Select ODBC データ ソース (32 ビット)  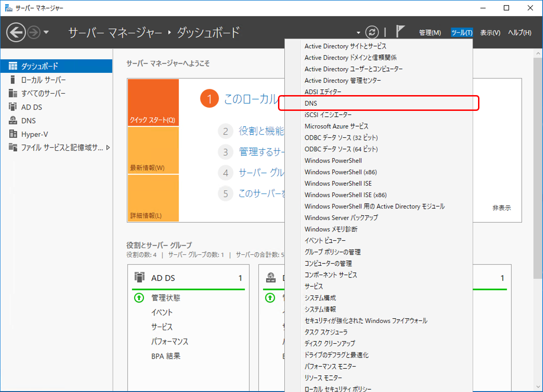click(379, 137)
